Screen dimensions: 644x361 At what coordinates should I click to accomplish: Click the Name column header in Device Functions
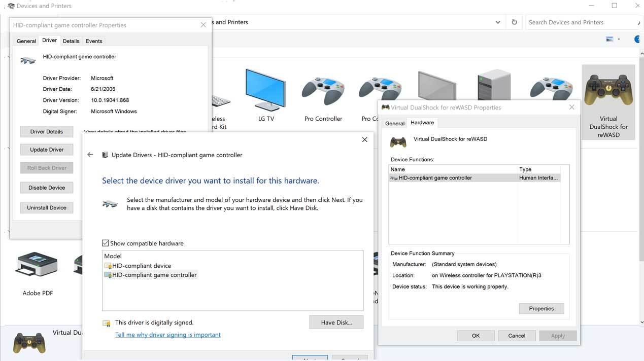click(453, 169)
